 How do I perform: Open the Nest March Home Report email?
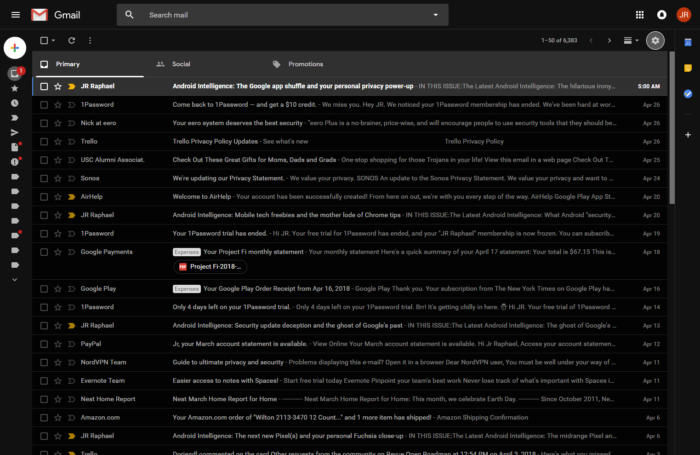tap(350, 399)
